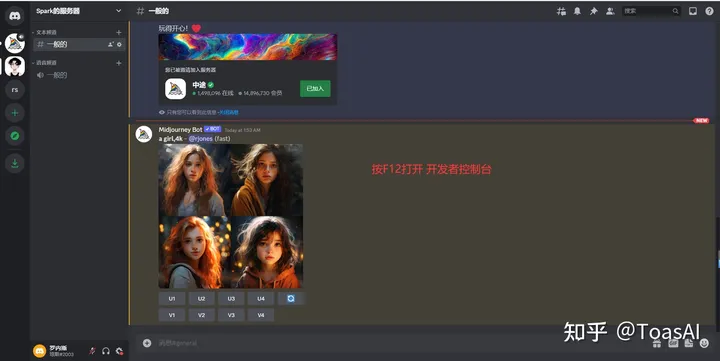Click the U1 upscale button
This screenshot has height=361, width=720.
pos(172,299)
